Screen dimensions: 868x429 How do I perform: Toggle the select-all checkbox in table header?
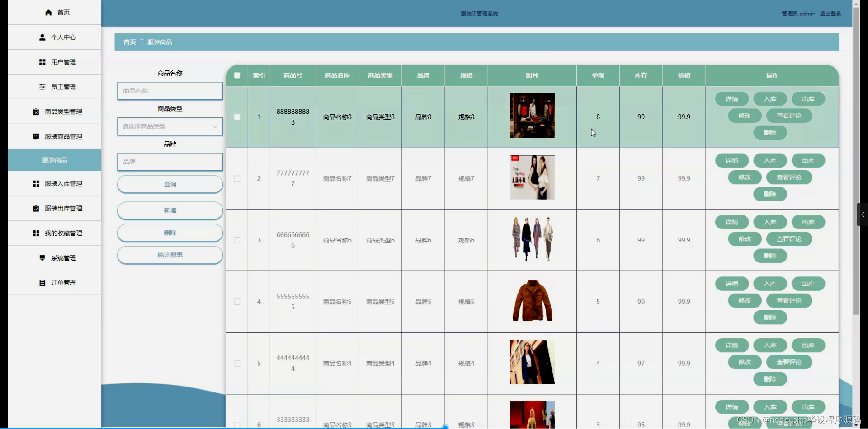click(237, 75)
